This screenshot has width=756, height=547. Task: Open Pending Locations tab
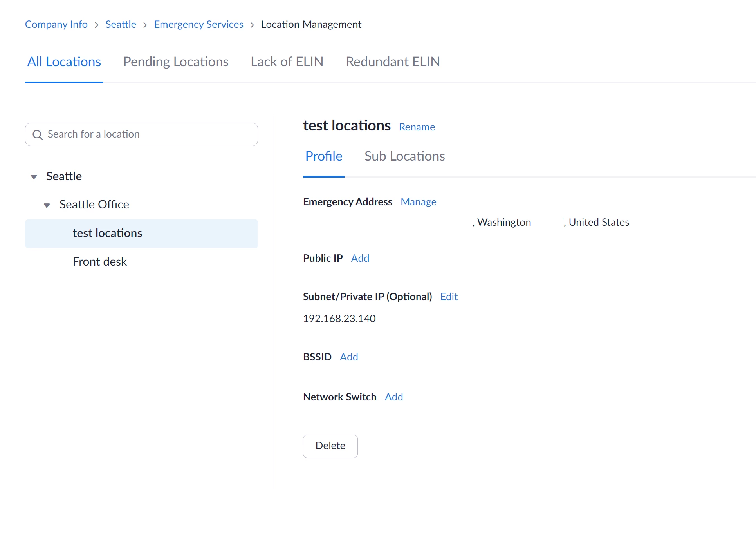point(176,62)
